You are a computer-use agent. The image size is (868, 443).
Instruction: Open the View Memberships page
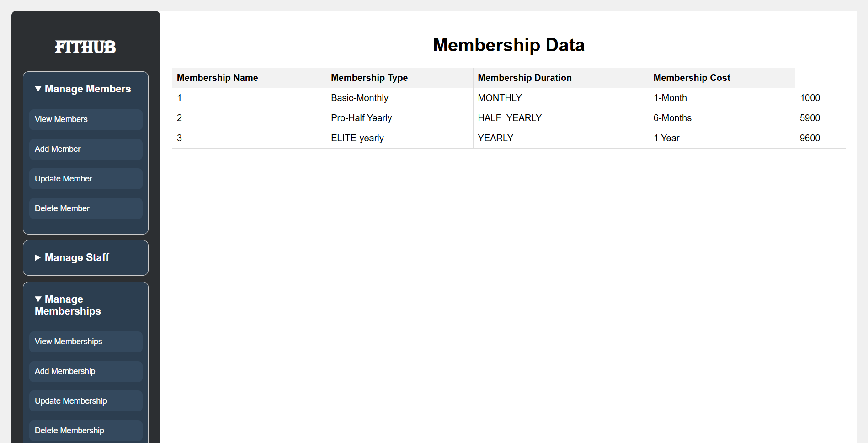coord(85,342)
